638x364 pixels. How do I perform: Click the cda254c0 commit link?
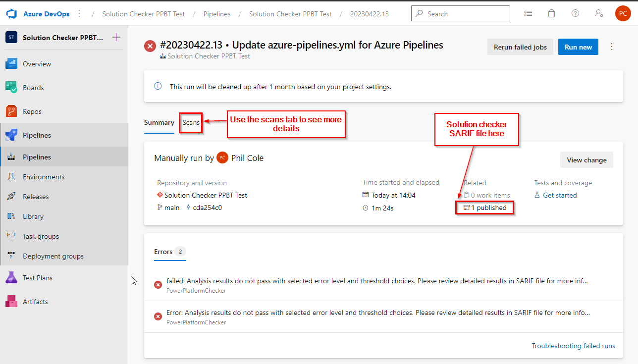pyautogui.click(x=204, y=208)
